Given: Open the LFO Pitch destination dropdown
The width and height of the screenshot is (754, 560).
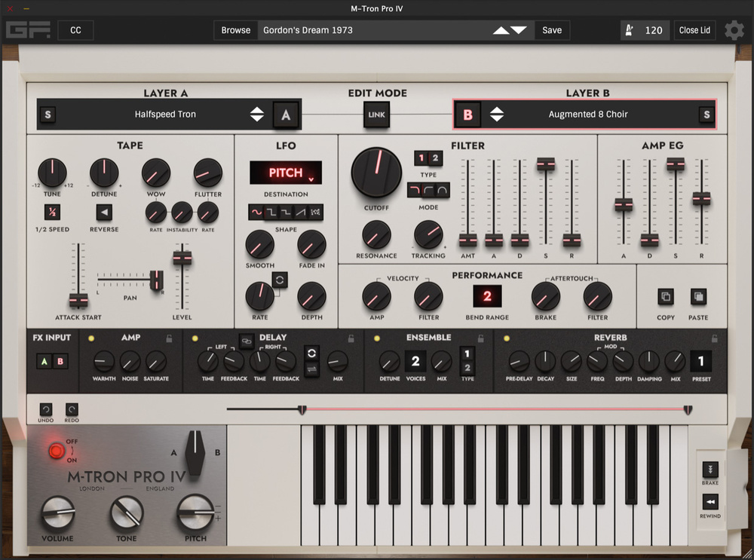Looking at the screenshot, I should 286,173.
